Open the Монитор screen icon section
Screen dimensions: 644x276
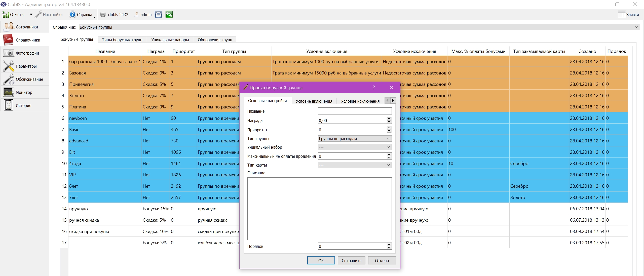click(x=9, y=92)
